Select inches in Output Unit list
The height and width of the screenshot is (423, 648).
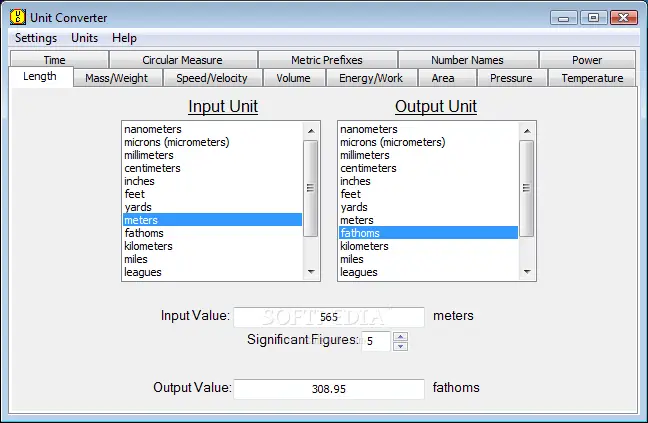(429, 181)
